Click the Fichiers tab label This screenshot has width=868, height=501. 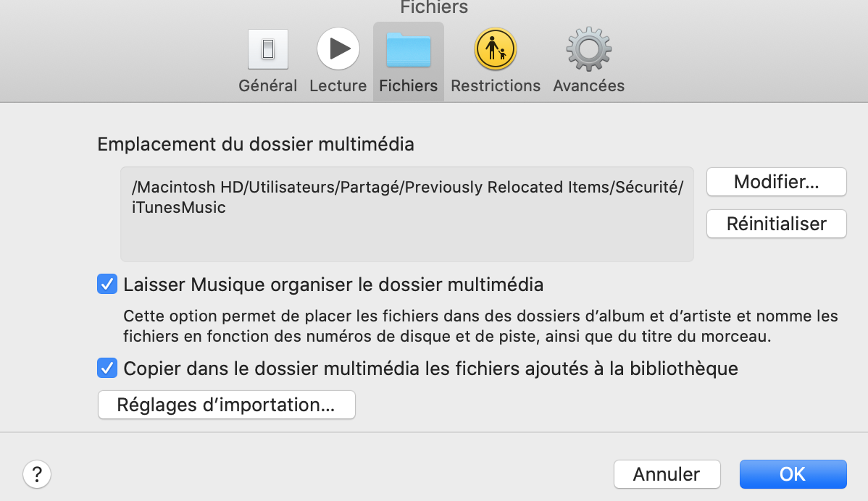click(409, 85)
